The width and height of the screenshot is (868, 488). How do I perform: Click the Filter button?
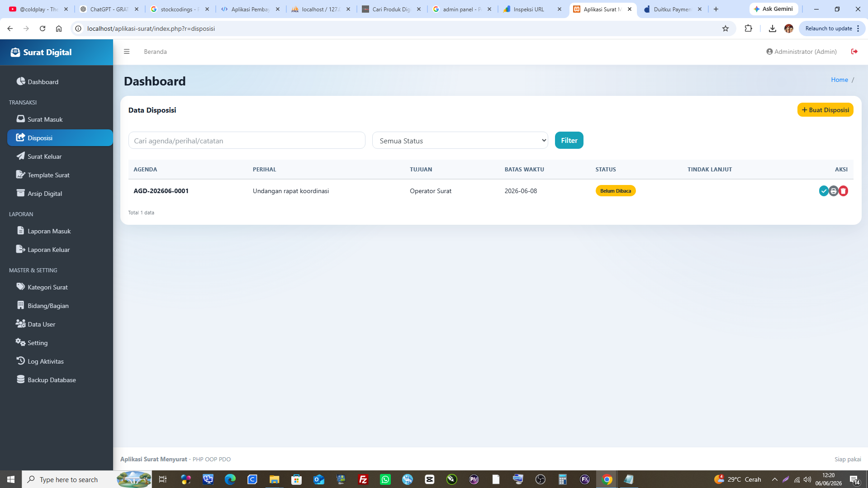pyautogui.click(x=569, y=140)
